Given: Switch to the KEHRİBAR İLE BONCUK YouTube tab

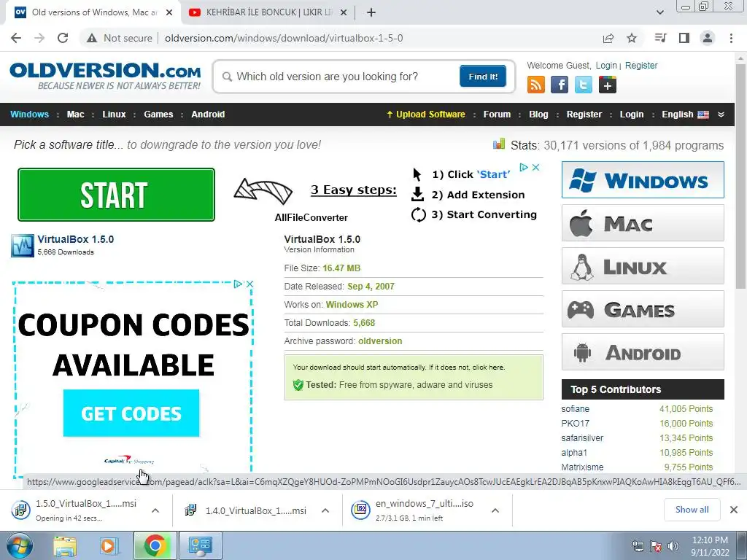Looking at the screenshot, I should pos(269,12).
